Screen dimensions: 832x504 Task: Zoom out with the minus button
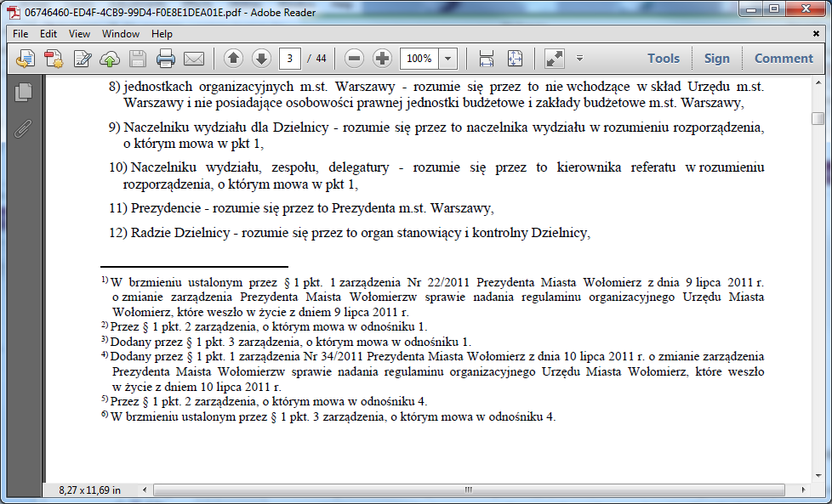point(355,59)
